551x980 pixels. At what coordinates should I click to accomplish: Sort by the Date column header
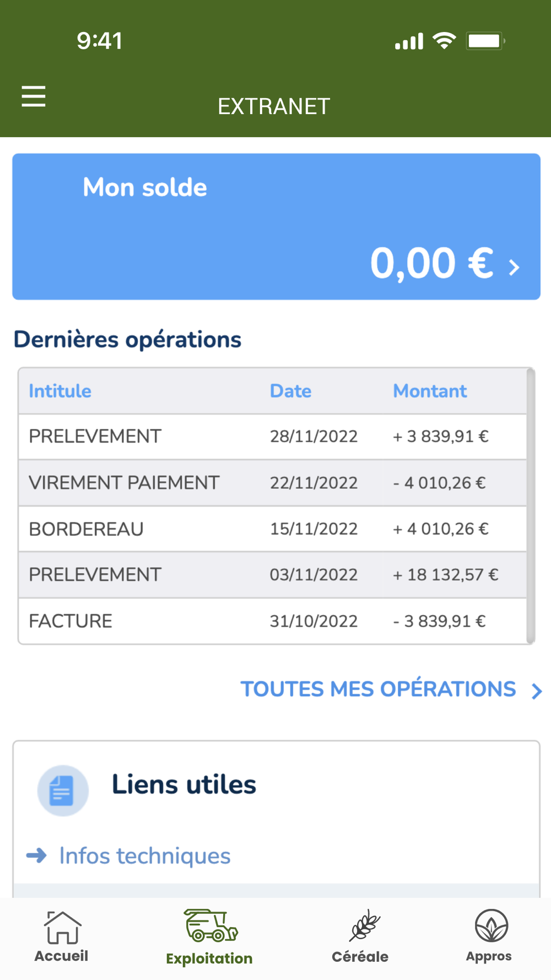pyautogui.click(x=290, y=391)
